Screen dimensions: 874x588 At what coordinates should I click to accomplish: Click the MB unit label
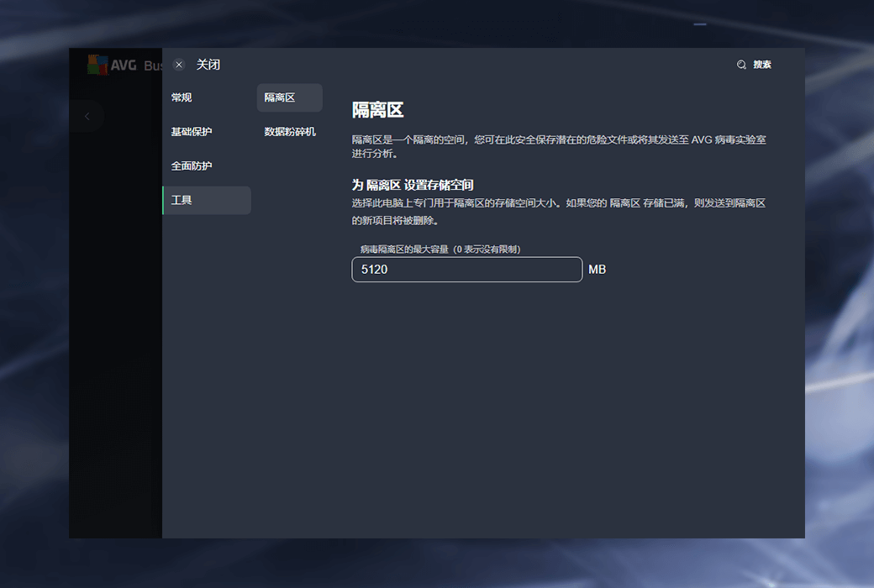click(597, 270)
